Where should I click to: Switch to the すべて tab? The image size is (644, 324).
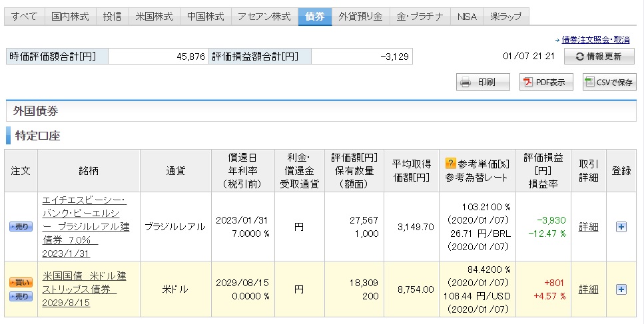click(24, 17)
